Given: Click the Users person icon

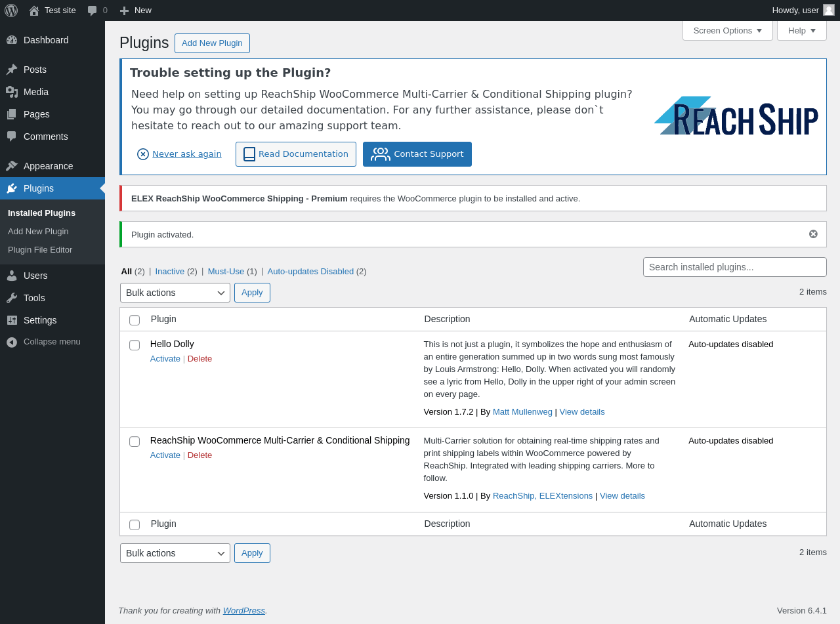Looking at the screenshot, I should click(x=12, y=276).
